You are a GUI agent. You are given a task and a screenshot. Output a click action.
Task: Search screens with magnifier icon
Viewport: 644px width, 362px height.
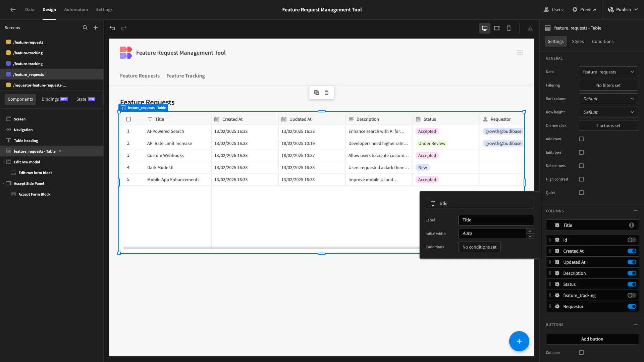(85, 28)
